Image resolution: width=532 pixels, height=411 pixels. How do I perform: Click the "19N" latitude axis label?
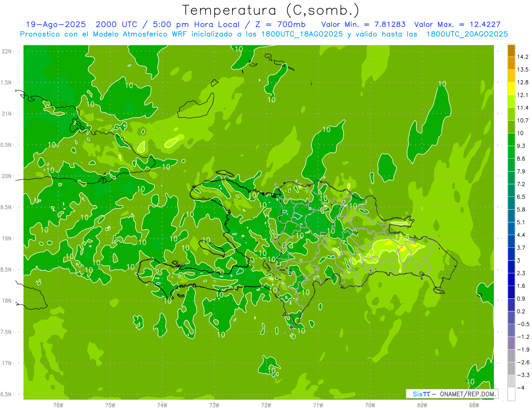(7, 238)
